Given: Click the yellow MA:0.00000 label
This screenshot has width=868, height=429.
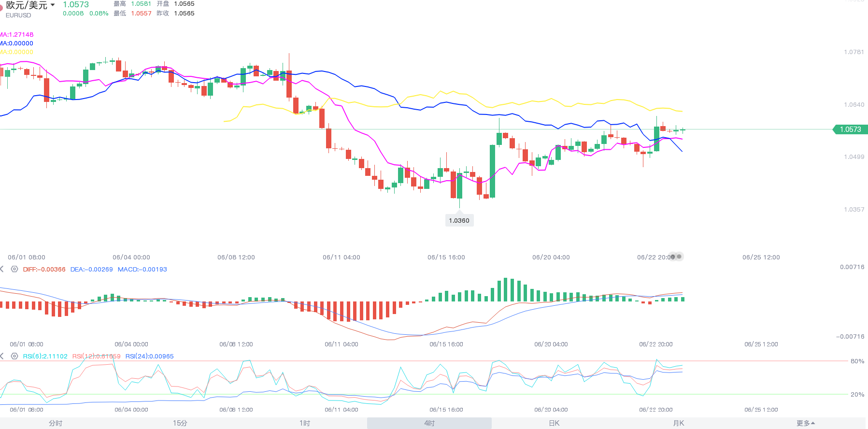Looking at the screenshot, I should point(16,52).
